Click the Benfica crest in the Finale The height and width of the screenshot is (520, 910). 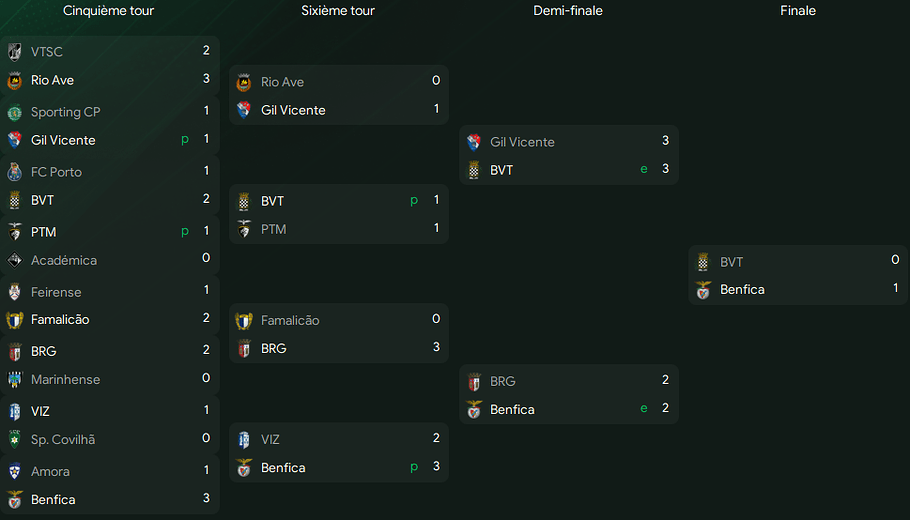[704, 290]
